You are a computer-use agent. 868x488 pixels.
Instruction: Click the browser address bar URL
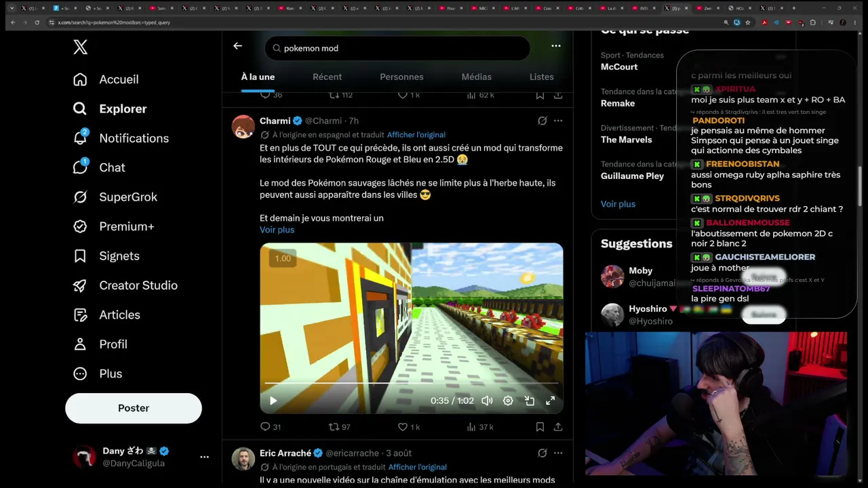[x=114, y=22]
